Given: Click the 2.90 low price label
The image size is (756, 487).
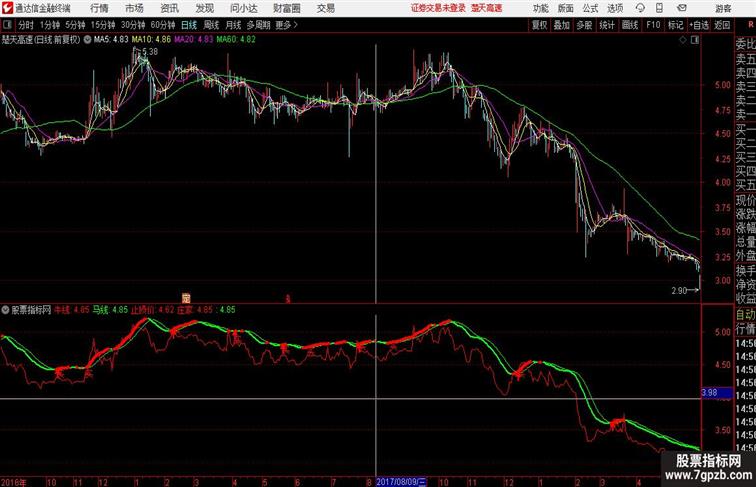Looking at the screenshot, I should pyautogui.click(x=679, y=291).
